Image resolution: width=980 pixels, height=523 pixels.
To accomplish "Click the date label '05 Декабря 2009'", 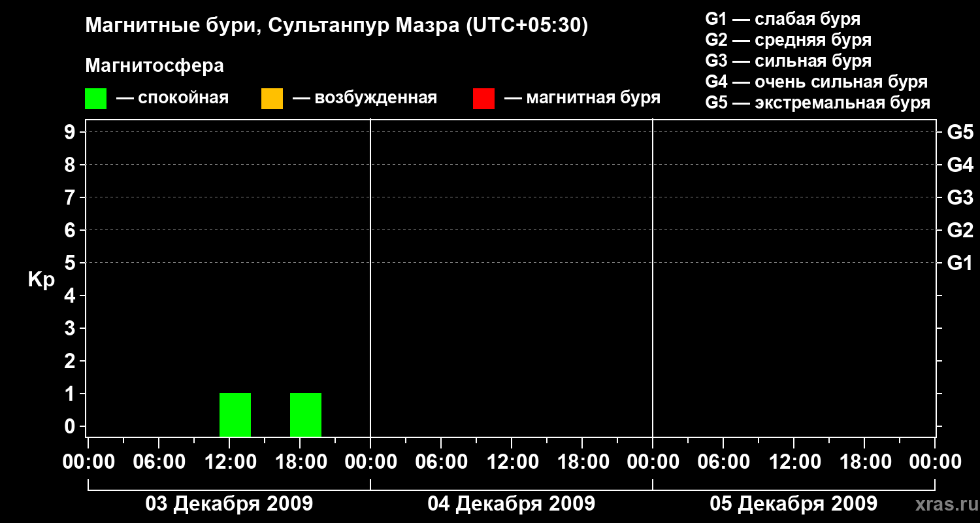I will [793, 504].
